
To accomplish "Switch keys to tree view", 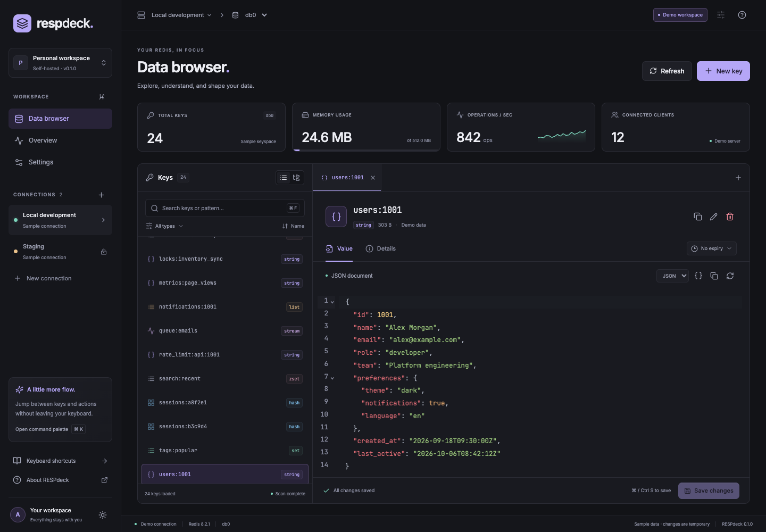I will coord(296,178).
